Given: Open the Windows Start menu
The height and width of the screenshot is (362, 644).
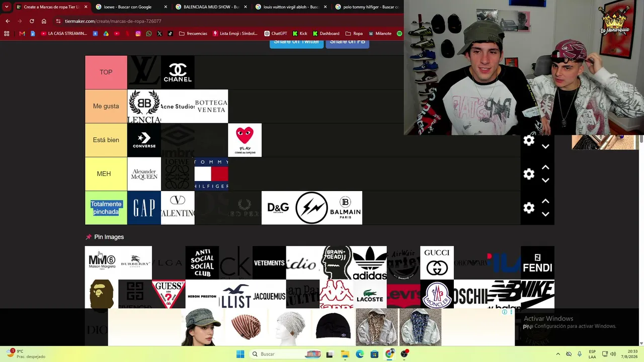Looking at the screenshot, I should (240, 354).
